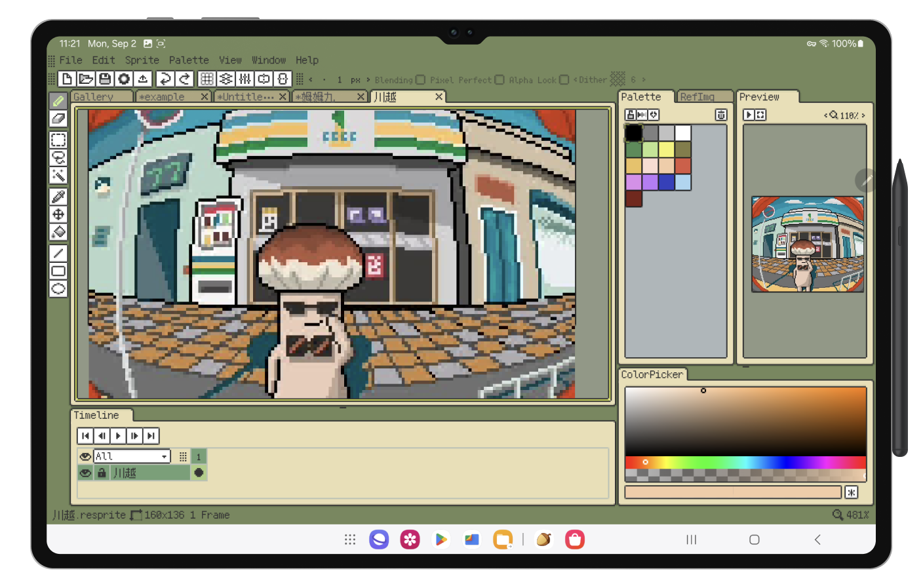Select the Move tool

58,214
